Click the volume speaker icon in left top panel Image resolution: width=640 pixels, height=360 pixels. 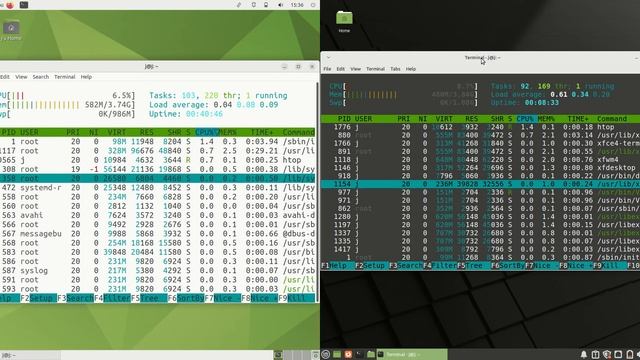click(x=280, y=5)
